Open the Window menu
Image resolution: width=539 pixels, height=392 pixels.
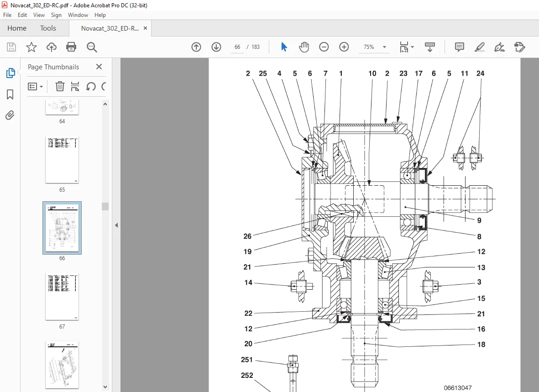coord(78,15)
